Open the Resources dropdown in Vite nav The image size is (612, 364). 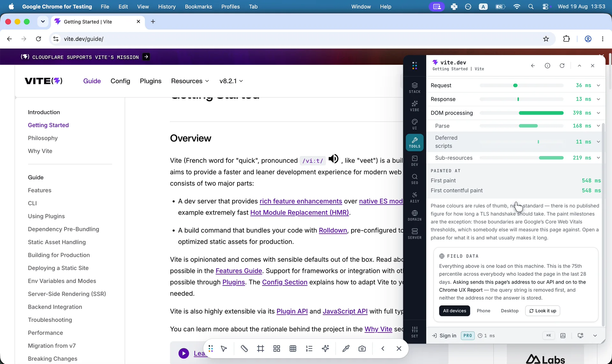pyautogui.click(x=190, y=81)
